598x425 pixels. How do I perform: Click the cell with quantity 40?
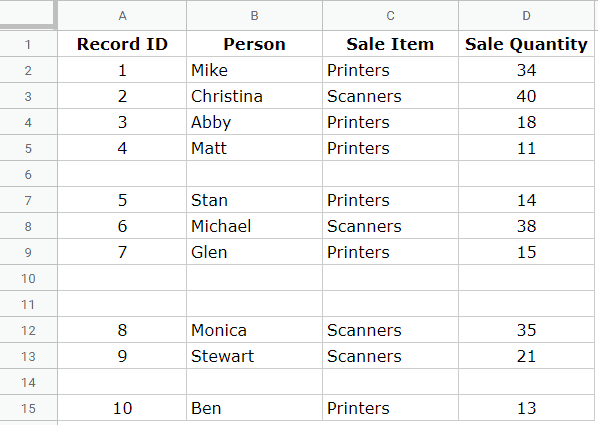(526, 96)
